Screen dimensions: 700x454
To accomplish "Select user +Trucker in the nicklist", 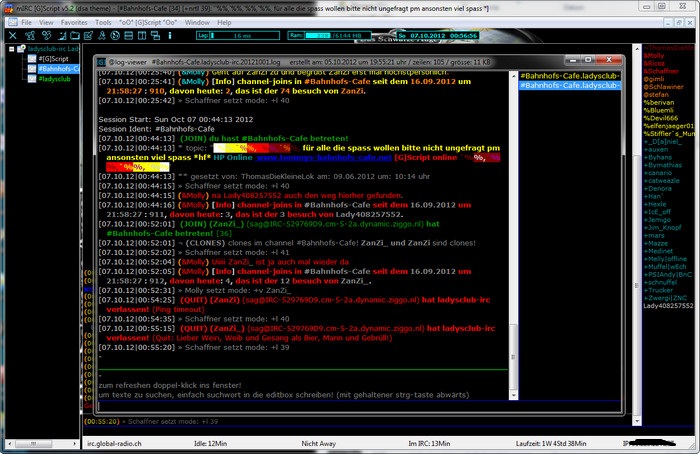I will pos(658,290).
